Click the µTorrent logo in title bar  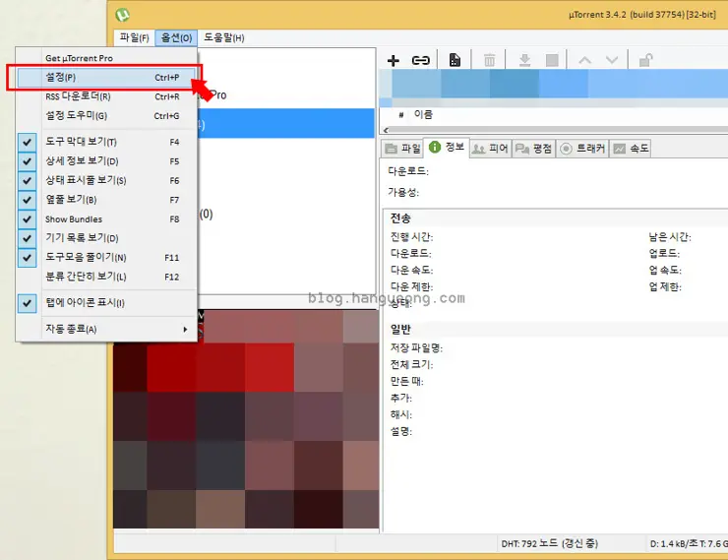[x=123, y=15]
